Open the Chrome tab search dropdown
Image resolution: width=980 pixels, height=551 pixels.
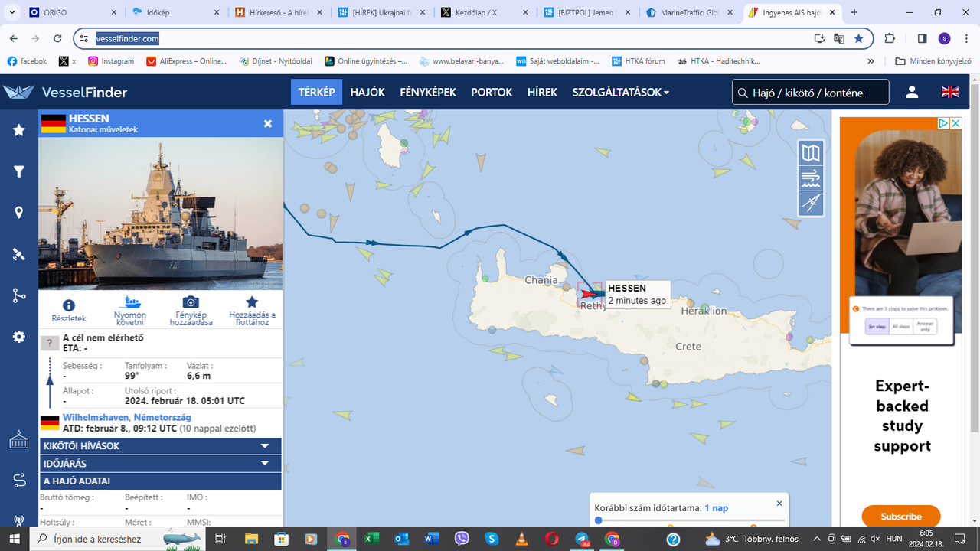12,12
